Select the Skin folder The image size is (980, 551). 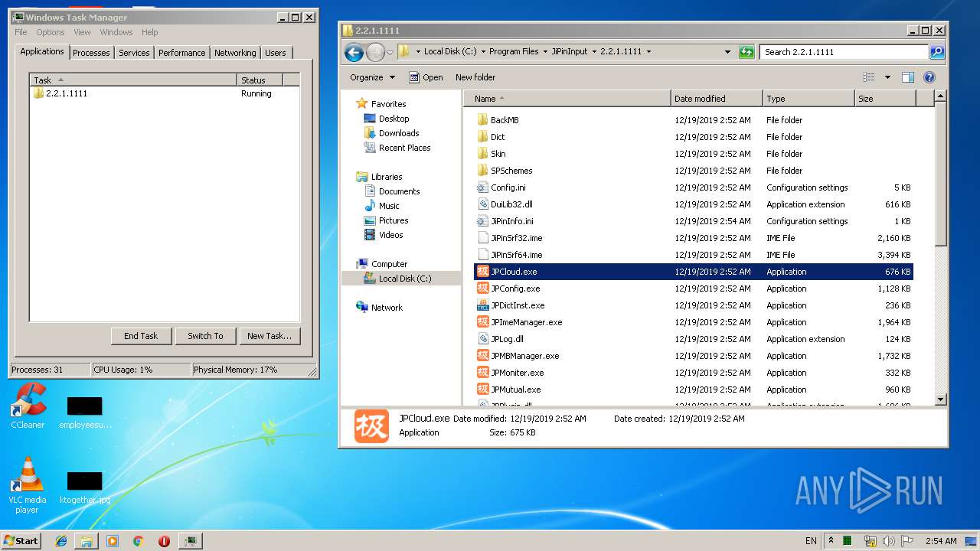click(x=498, y=154)
